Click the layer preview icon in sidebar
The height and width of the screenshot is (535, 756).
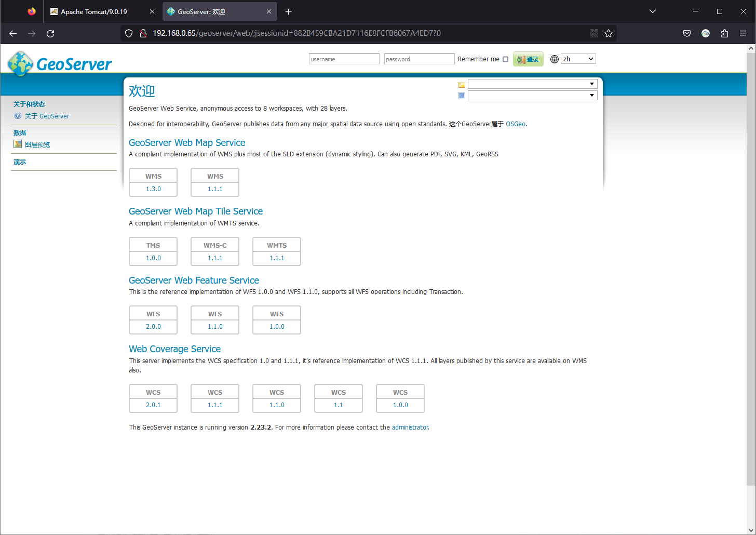pyautogui.click(x=18, y=144)
